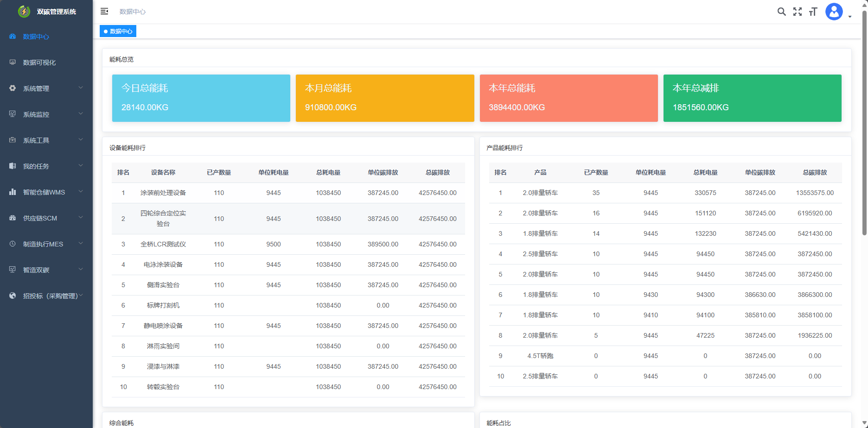Viewport: 868px width, 428px height.
Task: Click the 智能仓储WMS chart icon
Action: (x=13, y=192)
